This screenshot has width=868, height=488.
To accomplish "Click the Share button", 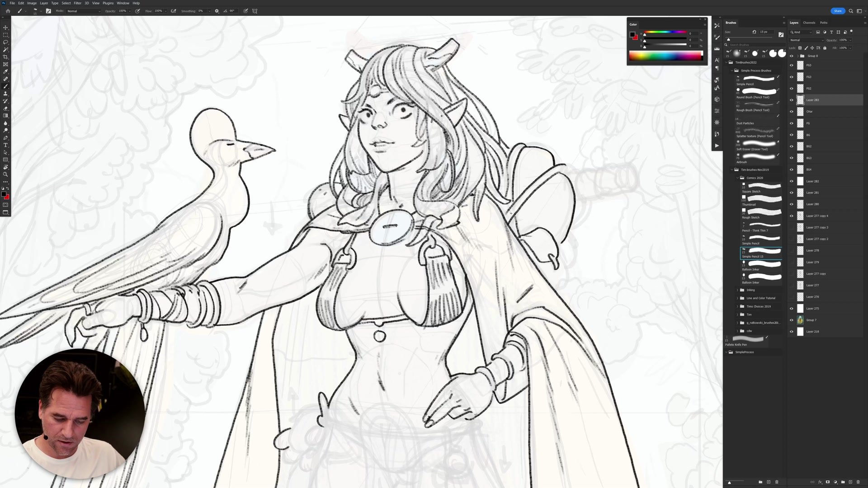I will [837, 11].
